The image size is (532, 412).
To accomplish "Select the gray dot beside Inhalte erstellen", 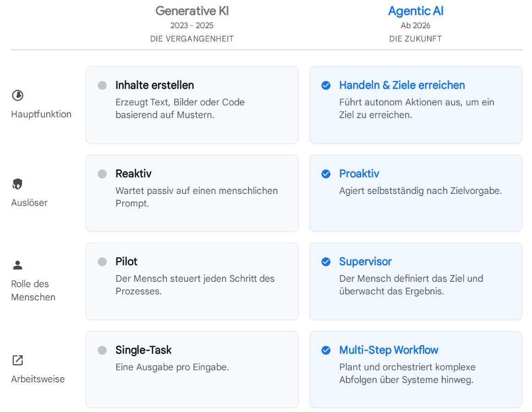I will click(x=102, y=85).
